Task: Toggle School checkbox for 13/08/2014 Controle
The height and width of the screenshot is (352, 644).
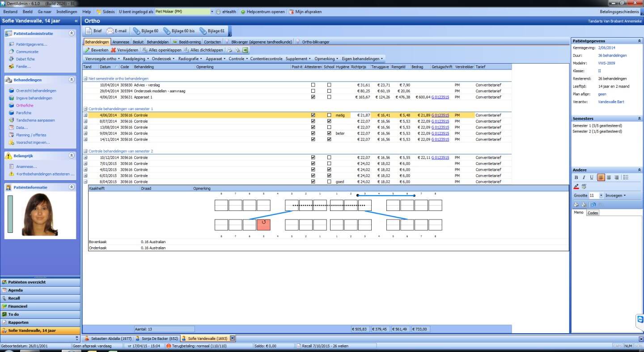Action: click(x=329, y=127)
